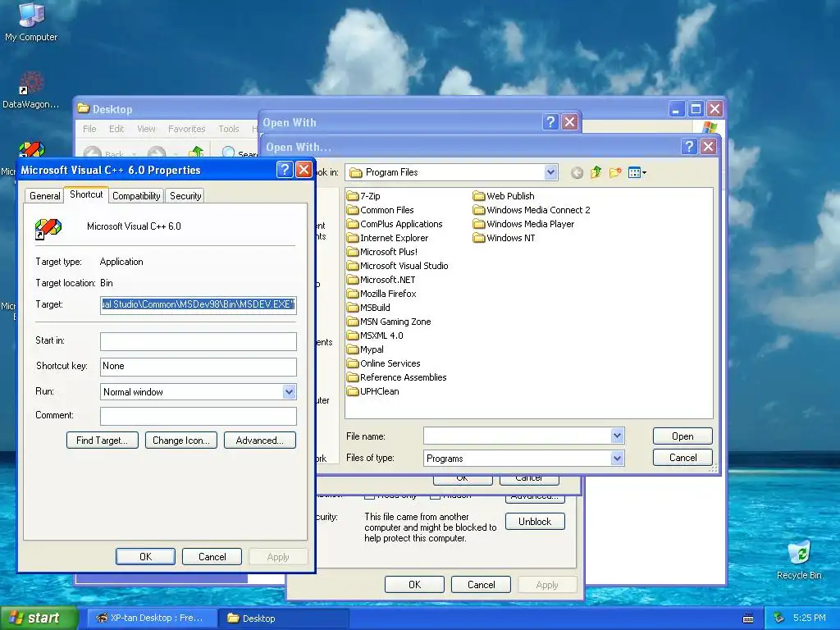Create new folder in Open With dialog
This screenshot has height=630, width=840.
point(615,172)
